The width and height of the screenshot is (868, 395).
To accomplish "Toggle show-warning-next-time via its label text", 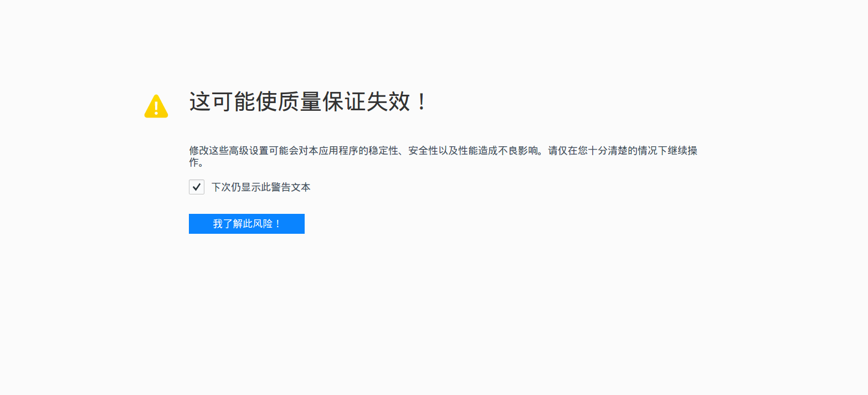I will coord(261,187).
